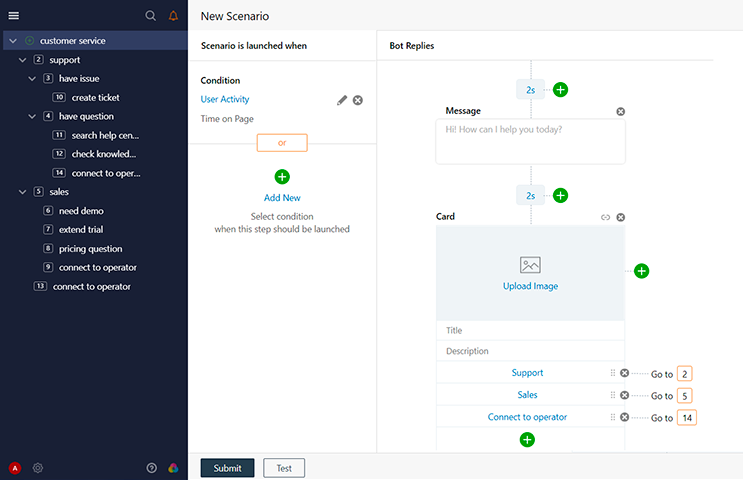The image size is (743, 480).
Task: Click Upload Image in the card
Action: click(530, 286)
